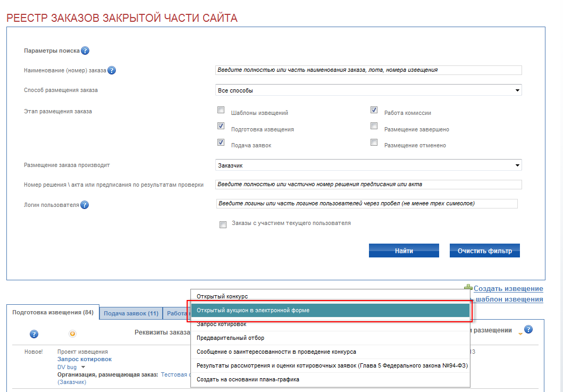The height and width of the screenshot is (392, 563).
Task: Open Размещение заказа производит dropdown (Заказчик)
Action: 368,165
